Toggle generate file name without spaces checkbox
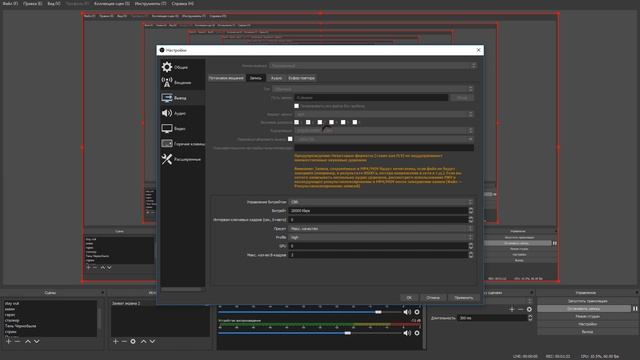This screenshot has height=360, width=640. tap(296, 106)
